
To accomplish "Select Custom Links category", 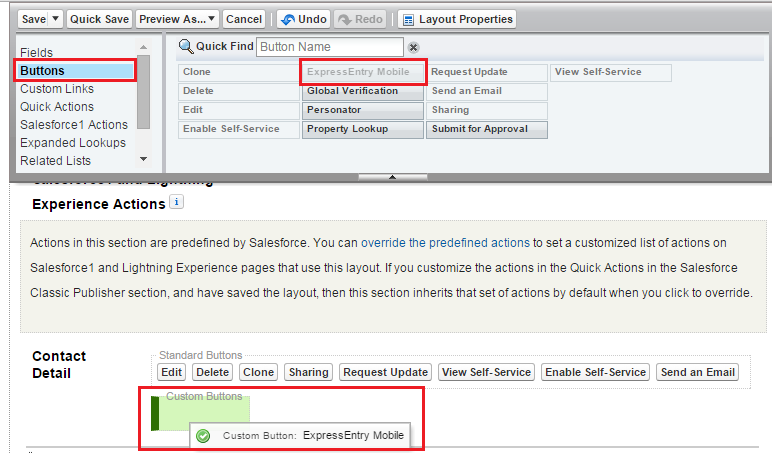I will [x=57, y=89].
